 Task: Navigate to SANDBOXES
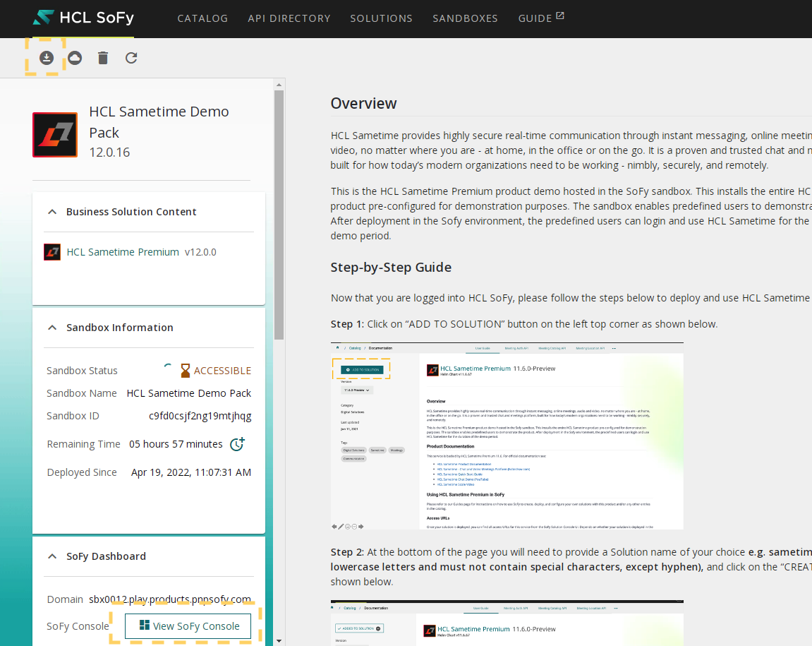pos(465,18)
